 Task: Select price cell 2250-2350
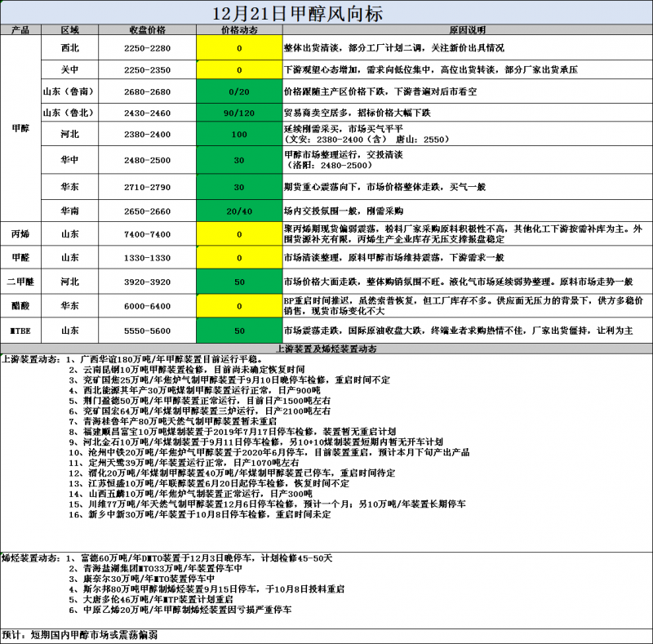tap(147, 69)
